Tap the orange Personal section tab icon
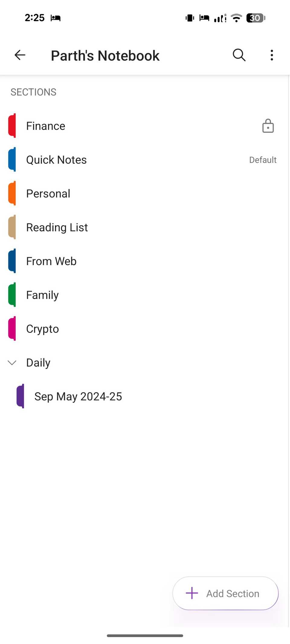This screenshot has width=290, height=644. (12, 194)
